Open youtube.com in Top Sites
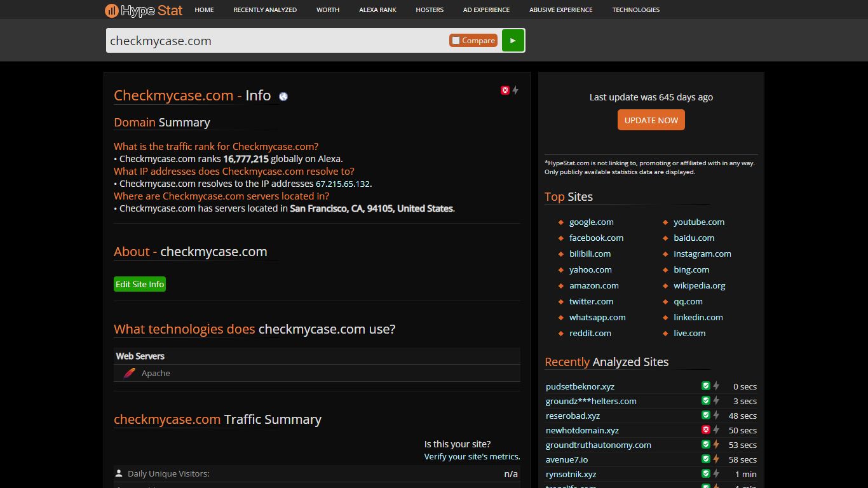868x488 pixels. point(699,222)
